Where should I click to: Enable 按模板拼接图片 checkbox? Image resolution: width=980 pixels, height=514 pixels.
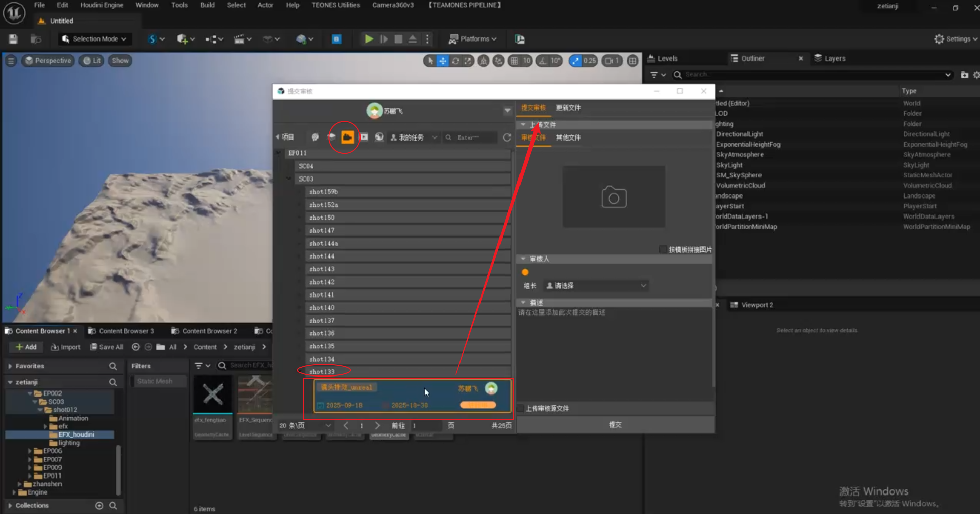(x=663, y=249)
